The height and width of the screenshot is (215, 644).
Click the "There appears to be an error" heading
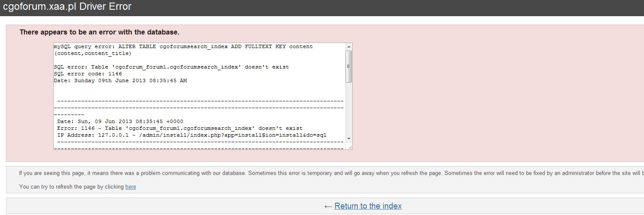coord(99,32)
